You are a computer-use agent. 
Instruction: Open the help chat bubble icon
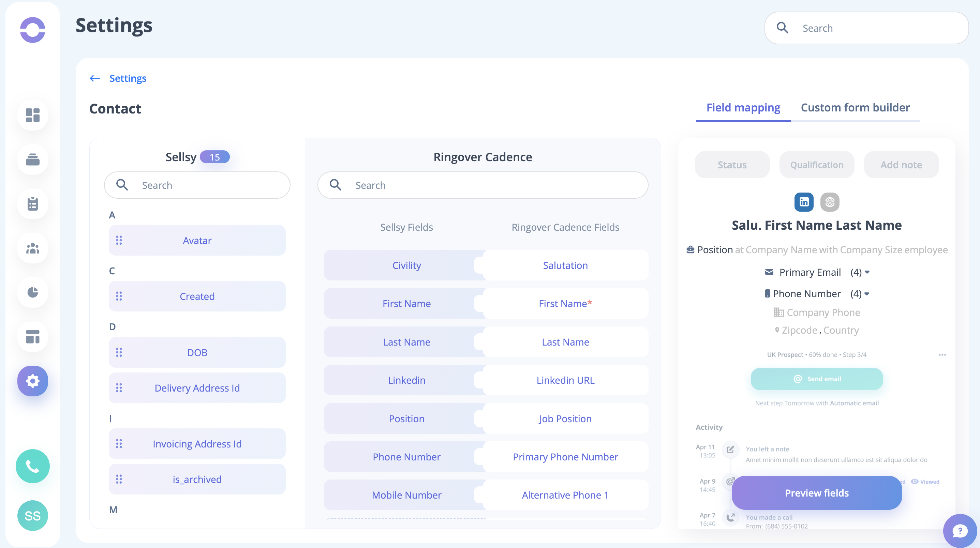(x=960, y=531)
